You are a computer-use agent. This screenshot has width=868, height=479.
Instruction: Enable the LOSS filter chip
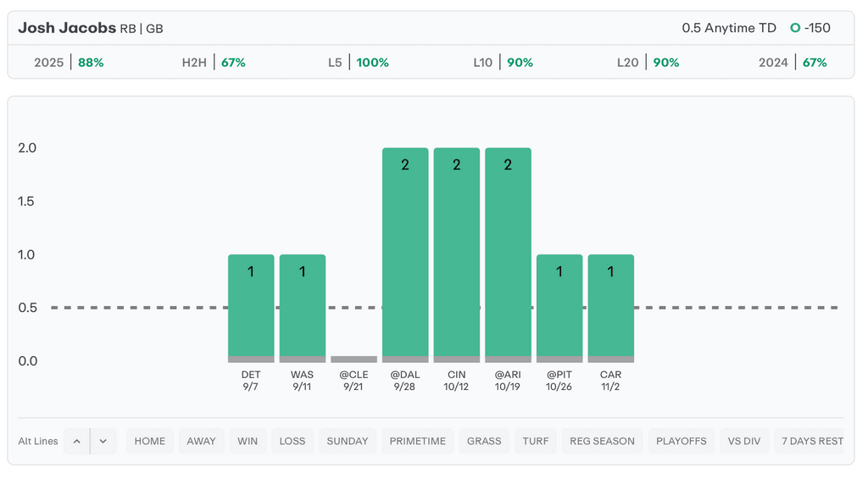tap(292, 441)
